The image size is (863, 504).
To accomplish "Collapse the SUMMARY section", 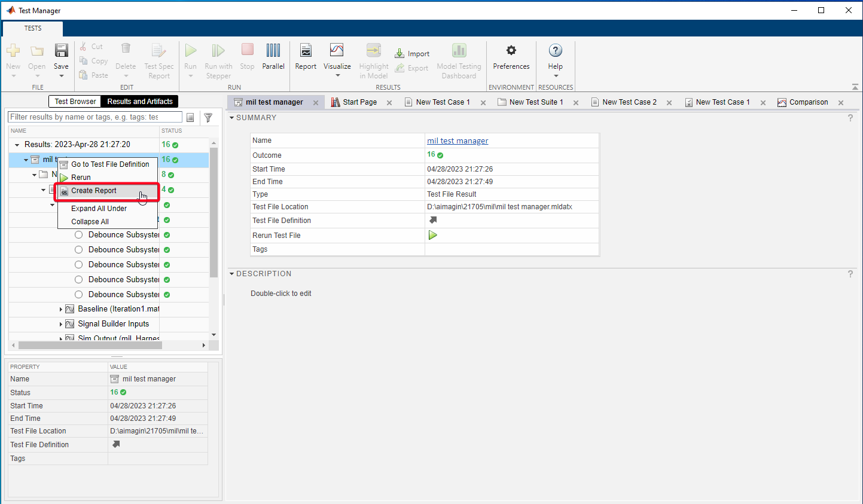I will coord(232,118).
